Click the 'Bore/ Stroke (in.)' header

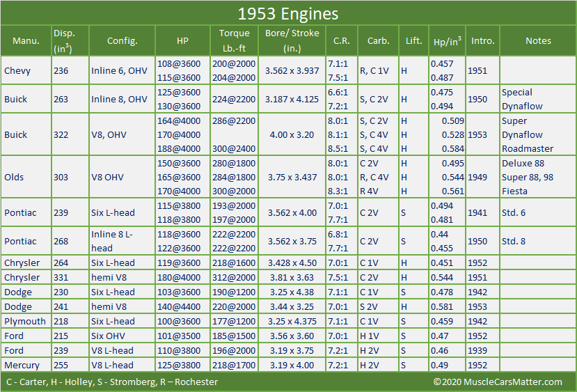pyautogui.click(x=292, y=40)
